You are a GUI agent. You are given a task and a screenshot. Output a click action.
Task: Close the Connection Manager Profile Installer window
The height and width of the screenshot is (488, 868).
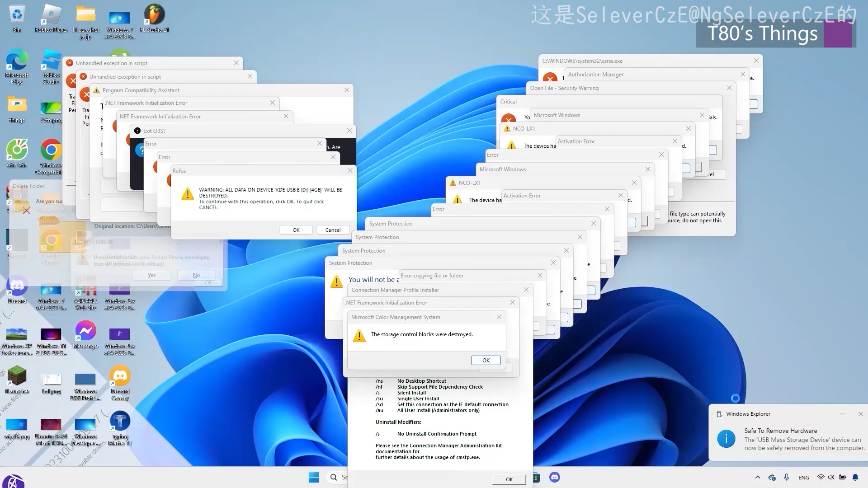[x=526, y=290]
